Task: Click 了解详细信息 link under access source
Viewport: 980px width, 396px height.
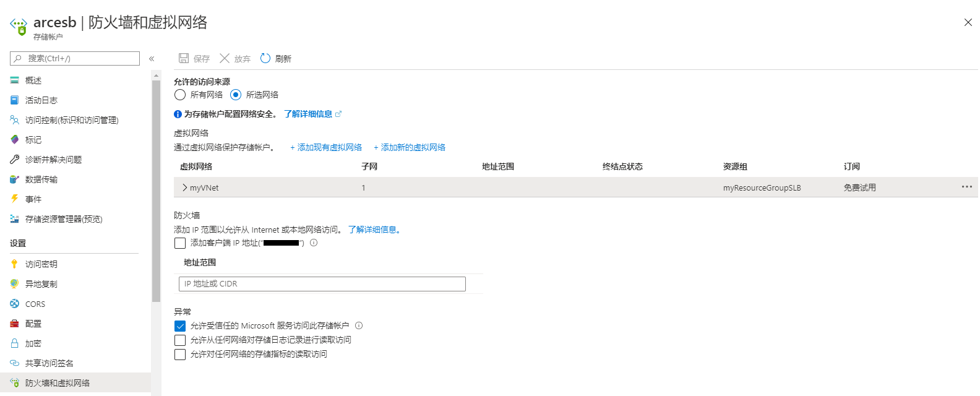Action: click(x=308, y=114)
